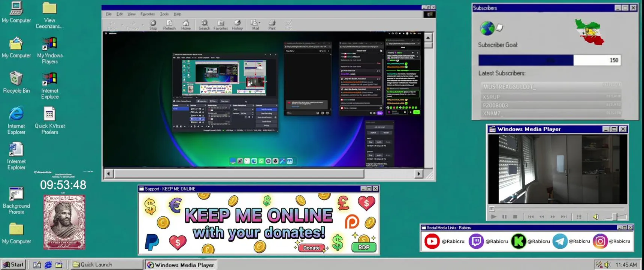Click the Twitch icon in Social Media Links

pyautogui.click(x=476, y=241)
